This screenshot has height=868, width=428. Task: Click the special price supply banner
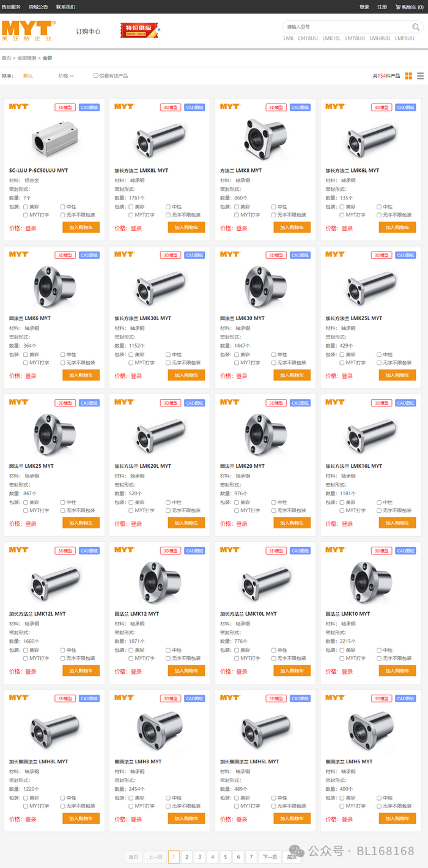(x=139, y=30)
